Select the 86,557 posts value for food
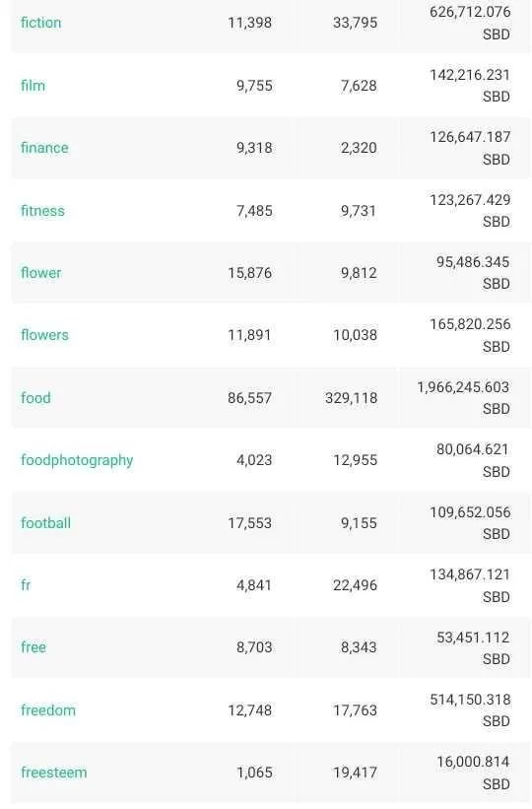Image resolution: width=532 pixels, height=809 pixels. (250, 398)
